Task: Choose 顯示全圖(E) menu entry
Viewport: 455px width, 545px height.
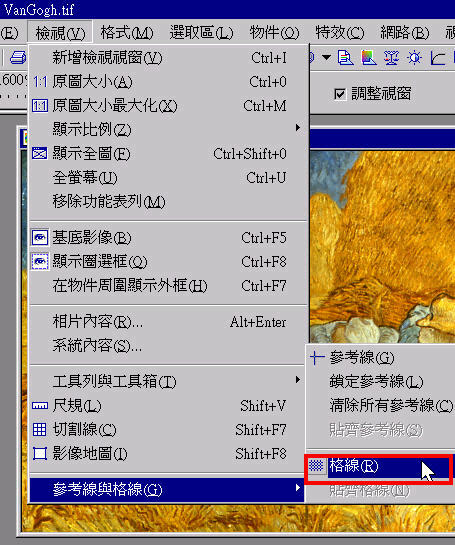Action: tap(169, 154)
